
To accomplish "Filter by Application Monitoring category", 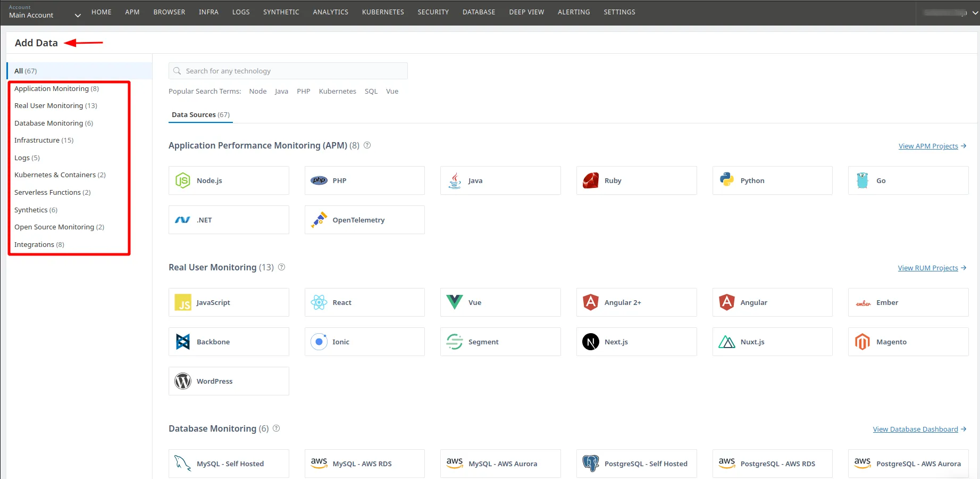I will (56, 88).
